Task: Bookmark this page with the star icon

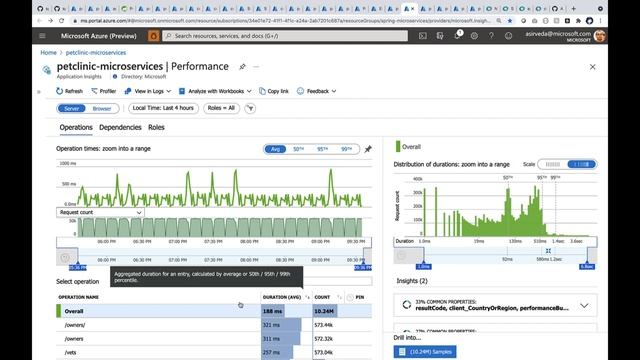Action: coord(510,20)
